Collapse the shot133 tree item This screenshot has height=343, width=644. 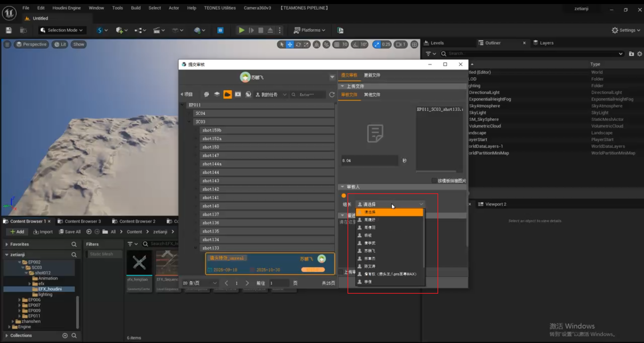(195, 248)
